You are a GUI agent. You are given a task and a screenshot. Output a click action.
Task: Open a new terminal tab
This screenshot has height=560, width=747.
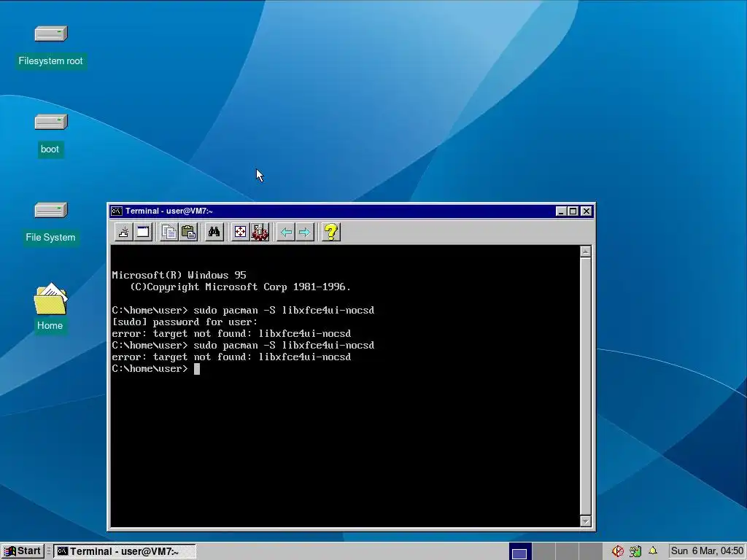click(x=124, y=233)
